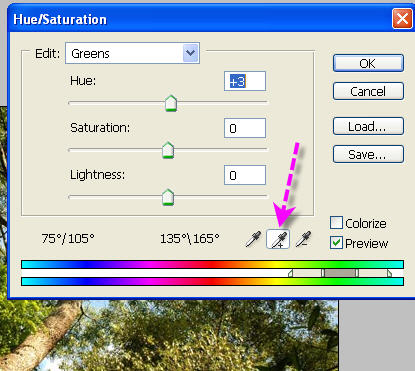Image resolution: width=415 pixels, height=371 pixels.
Task: Close the Hue/Saturation dialog
Action: 402,19
